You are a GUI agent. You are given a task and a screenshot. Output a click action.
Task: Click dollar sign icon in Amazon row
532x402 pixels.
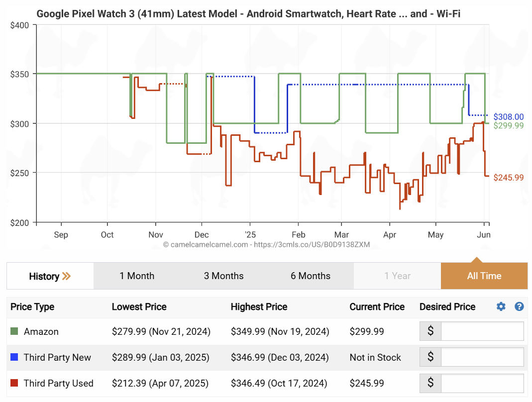tap(430, 331)
